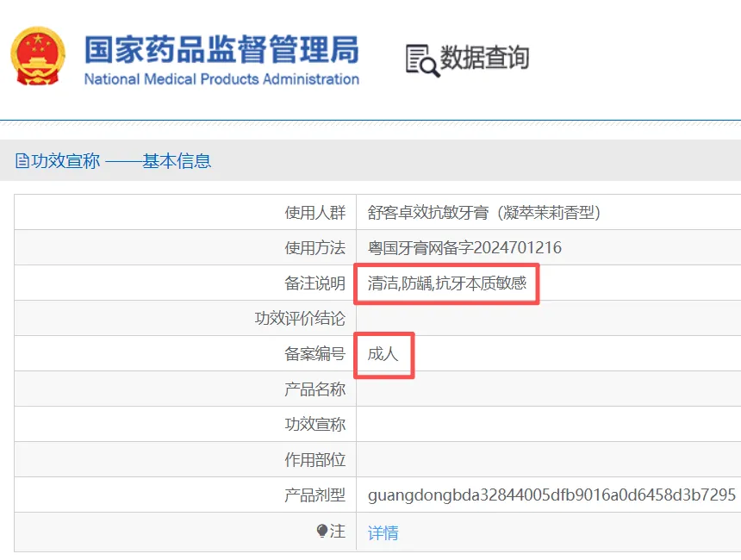The width and height of the screenshot is (741, 560).
Task: Click the empty 作用部位 value cell
Action: [x=548, y=459]
